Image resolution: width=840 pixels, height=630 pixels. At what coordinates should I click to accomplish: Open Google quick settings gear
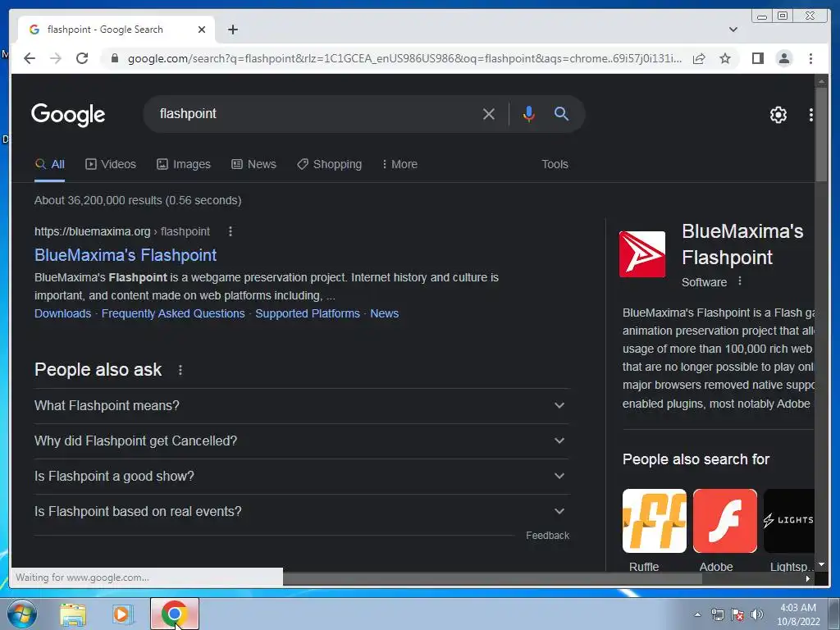pyautogui.click(x=778, y=114)
